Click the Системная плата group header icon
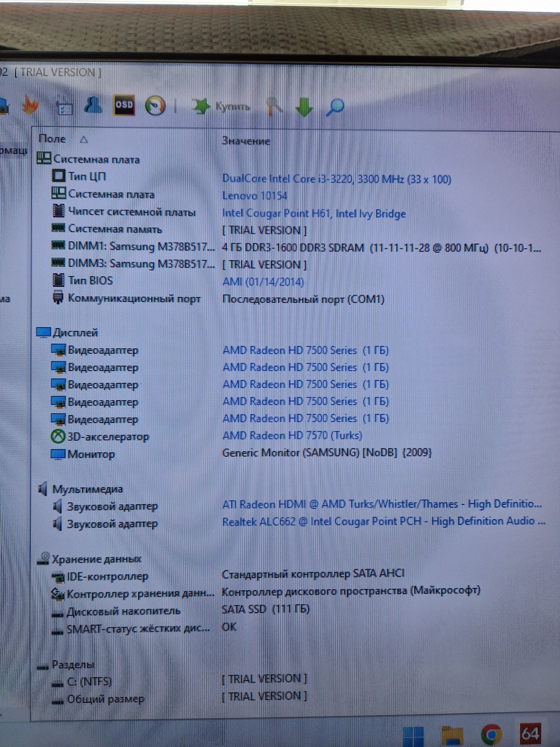Viewport: 560px width, 747px height. pyautogui.click(x=44, y=158)
